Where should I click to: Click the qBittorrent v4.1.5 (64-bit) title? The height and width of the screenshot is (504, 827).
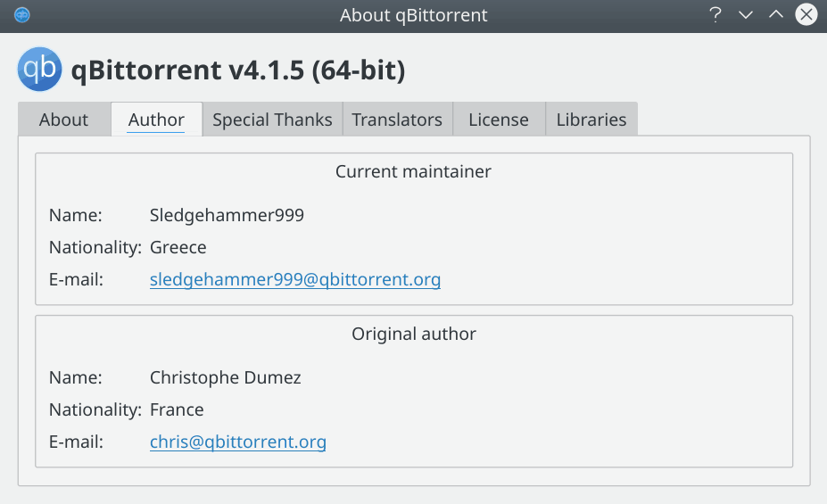point(238,70)
